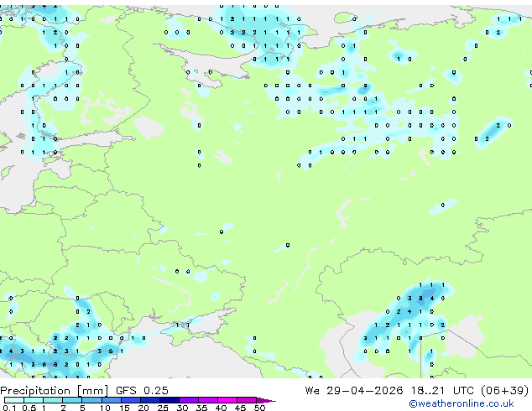Select the legend scale label "40"
The height and width of the screenshot is (411, 532).
221,408
